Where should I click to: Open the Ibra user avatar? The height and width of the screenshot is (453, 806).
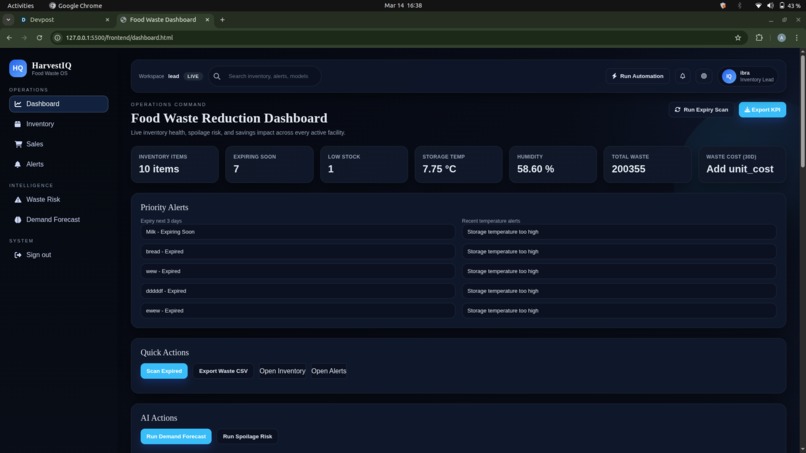pos(729,76)
